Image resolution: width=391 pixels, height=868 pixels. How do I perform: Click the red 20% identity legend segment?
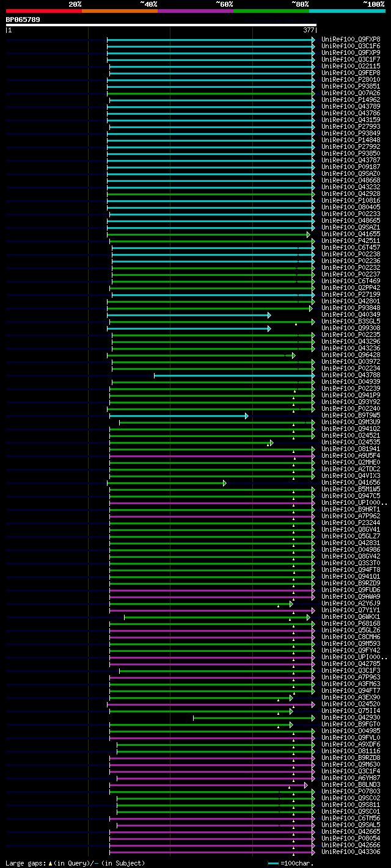[43, 11]
